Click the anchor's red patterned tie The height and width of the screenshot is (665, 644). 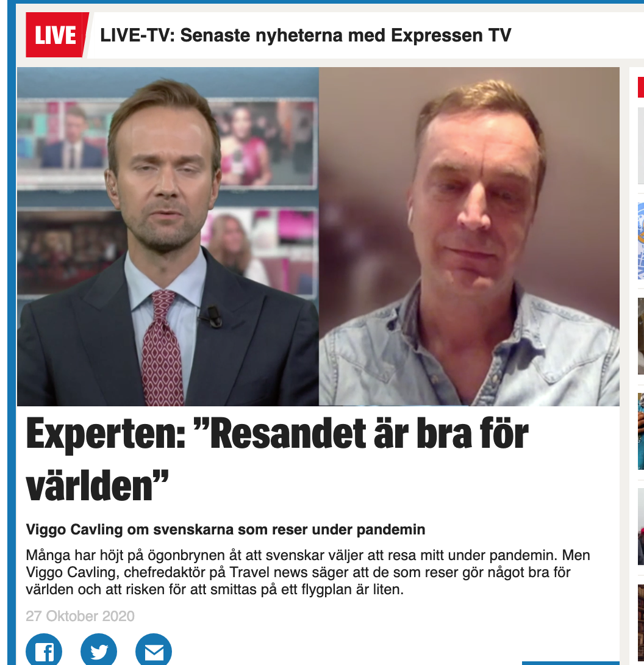(x=162, y=348)
